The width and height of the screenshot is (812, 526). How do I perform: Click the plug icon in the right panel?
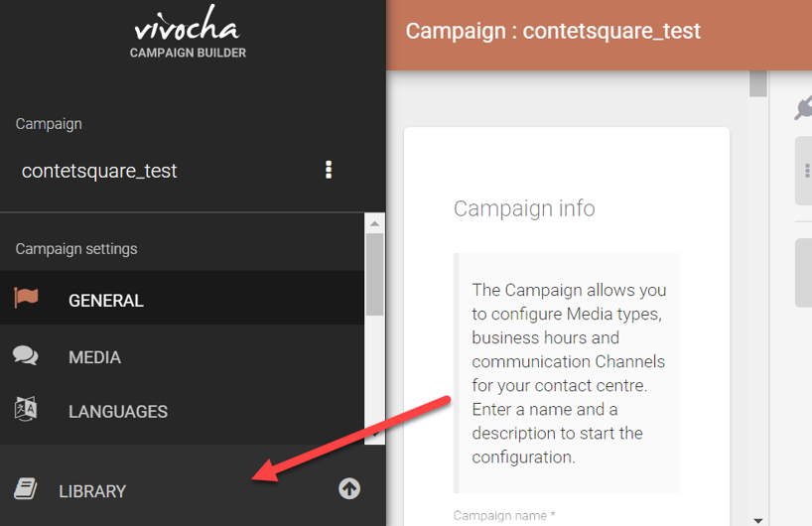coord(803,108)
